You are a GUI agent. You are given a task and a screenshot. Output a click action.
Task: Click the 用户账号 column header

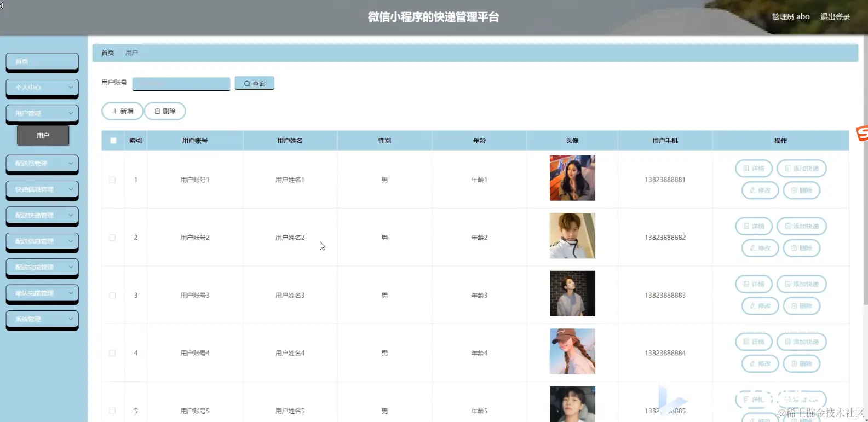coord(195,141)
